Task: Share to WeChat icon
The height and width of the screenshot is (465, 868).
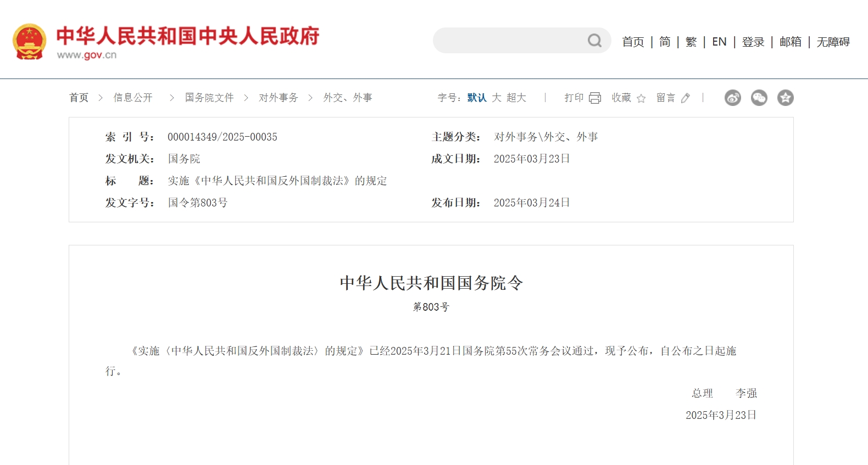Action: pyautogui.click(x=759, y=98)
